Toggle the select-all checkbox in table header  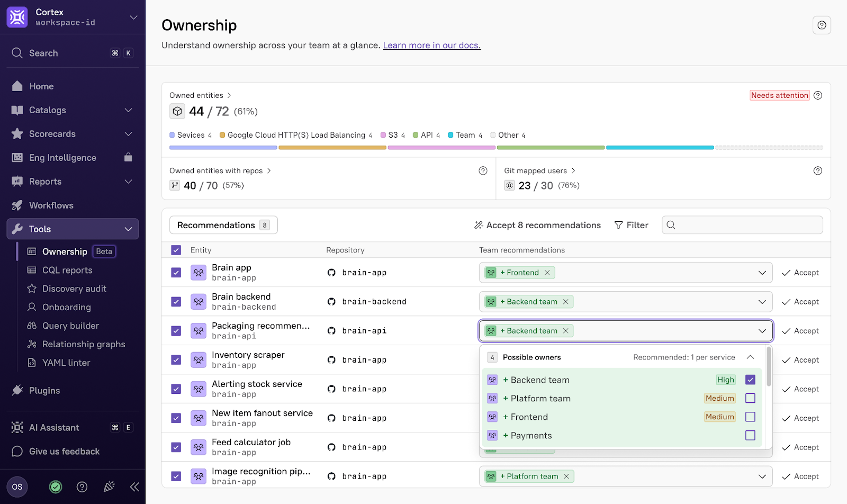[176, 250]
